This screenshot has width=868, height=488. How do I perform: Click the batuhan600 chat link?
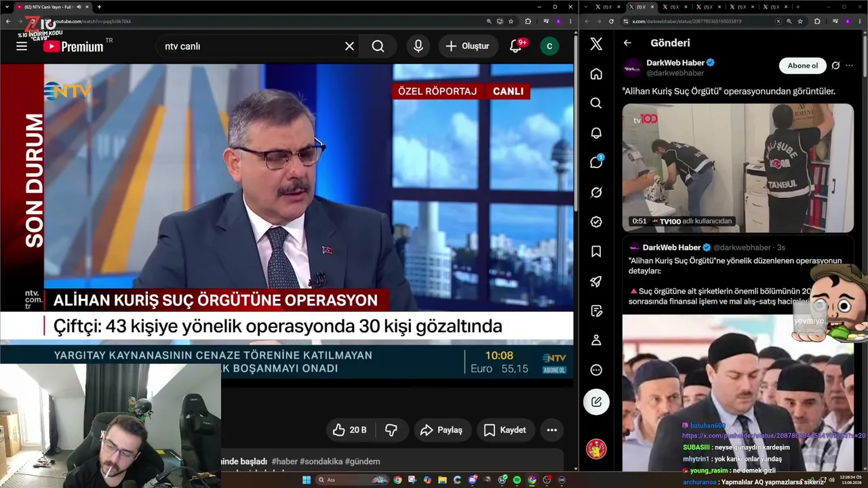click(x=774, y=436)
